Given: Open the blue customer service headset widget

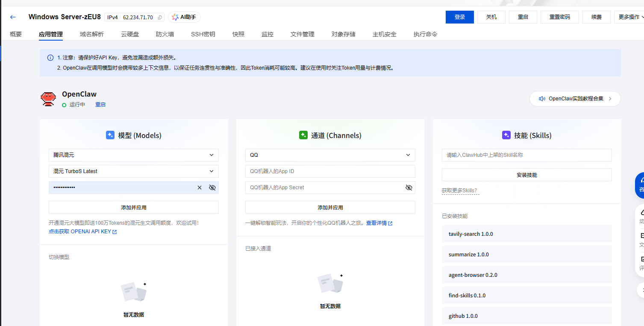Looking at the screenshot, I should [640, 185].
